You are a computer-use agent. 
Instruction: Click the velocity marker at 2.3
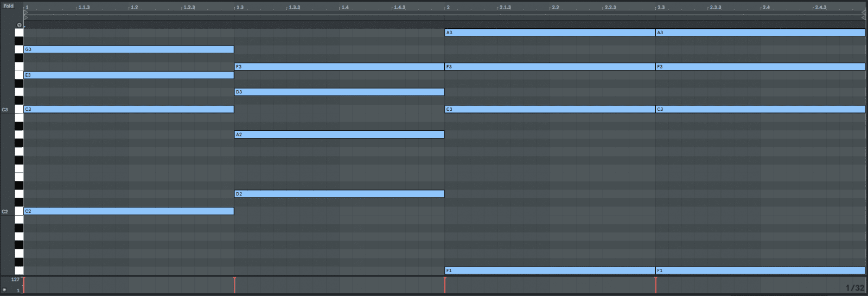(656, 285)
